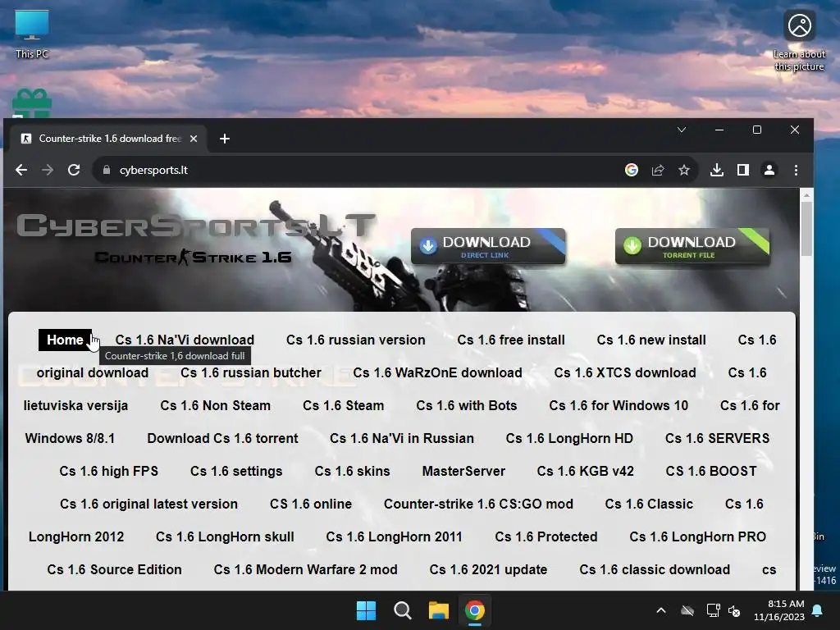840x630 pixels.
Task: Close the Counter-strike 1.6 tab
Action: coord(194,139)
